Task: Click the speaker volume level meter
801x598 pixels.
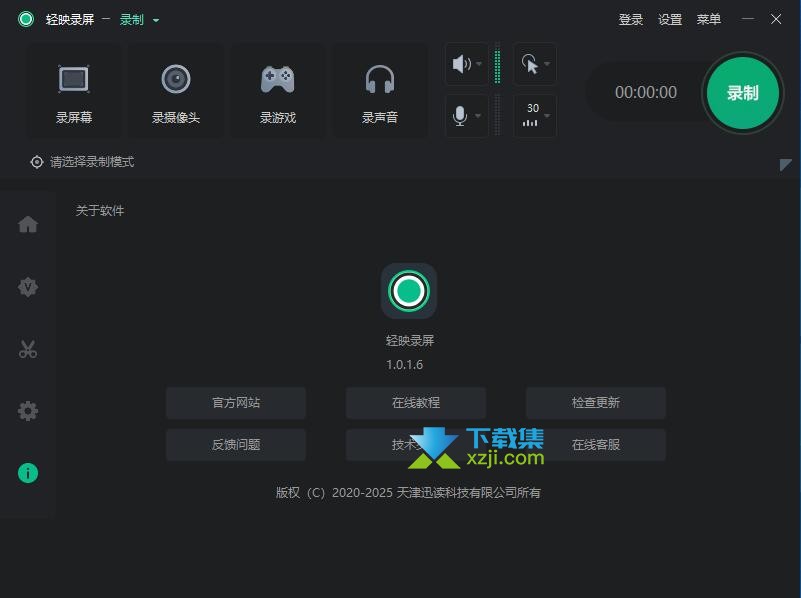Action: click(x=498, y=64)
